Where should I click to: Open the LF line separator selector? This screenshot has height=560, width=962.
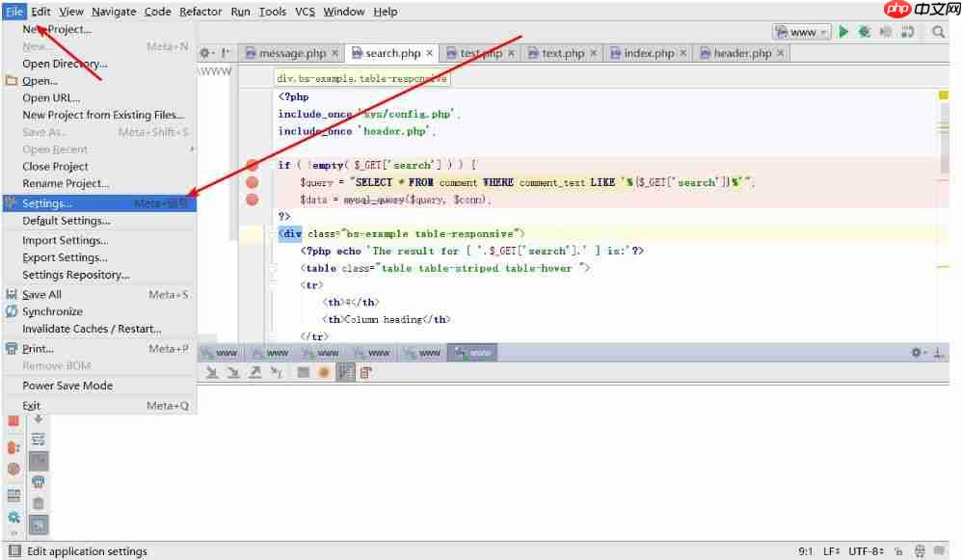click(831, 551)
